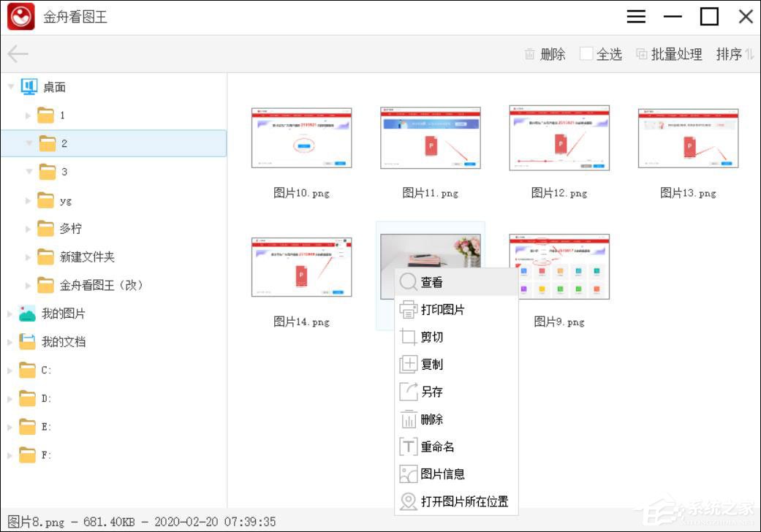Click the 图片信息 image info icon
Image resolution: width=761 pixels, height=532 pixels.
(x=409, y=474)
